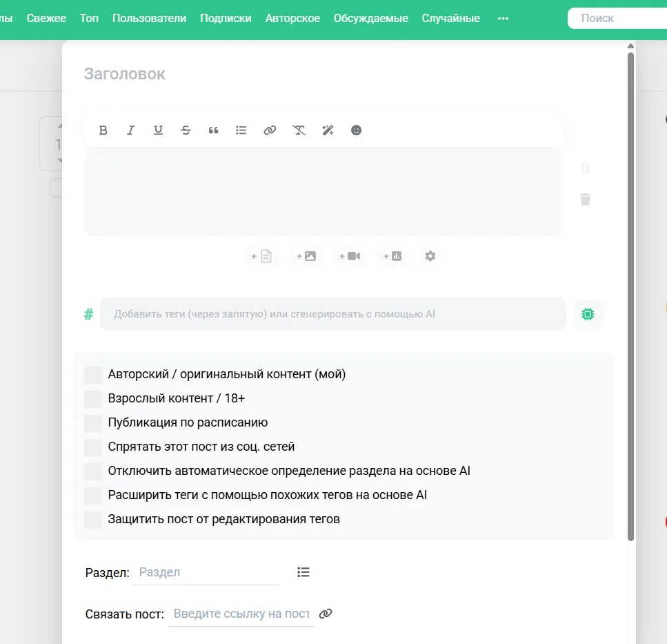Add an image block
667x644 pixels.
point(306,256)
